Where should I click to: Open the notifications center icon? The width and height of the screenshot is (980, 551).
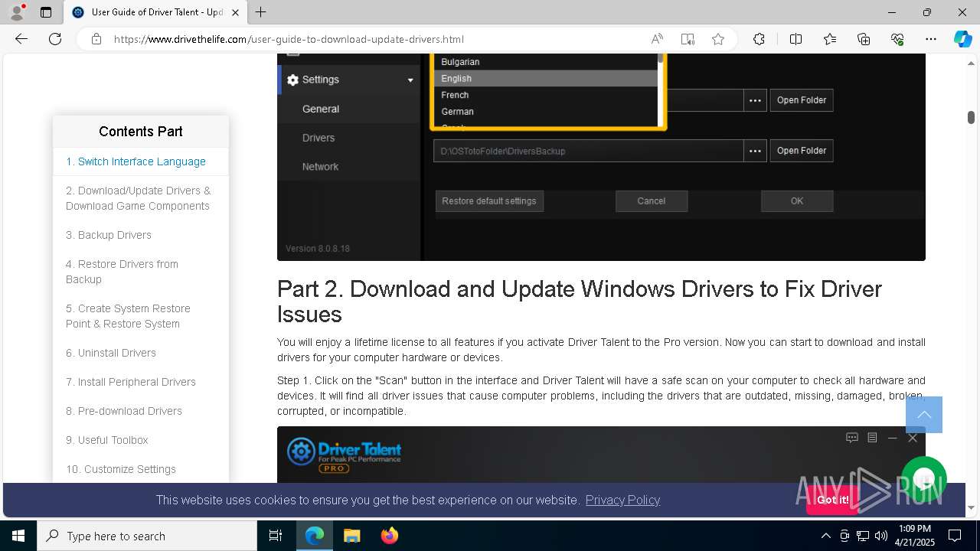[x=955, y=536]
